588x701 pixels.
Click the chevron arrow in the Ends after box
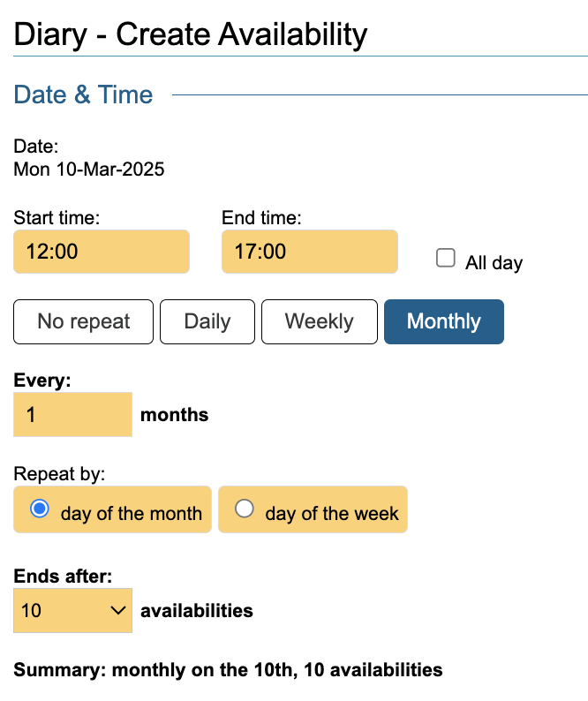(x=117, y=610)
